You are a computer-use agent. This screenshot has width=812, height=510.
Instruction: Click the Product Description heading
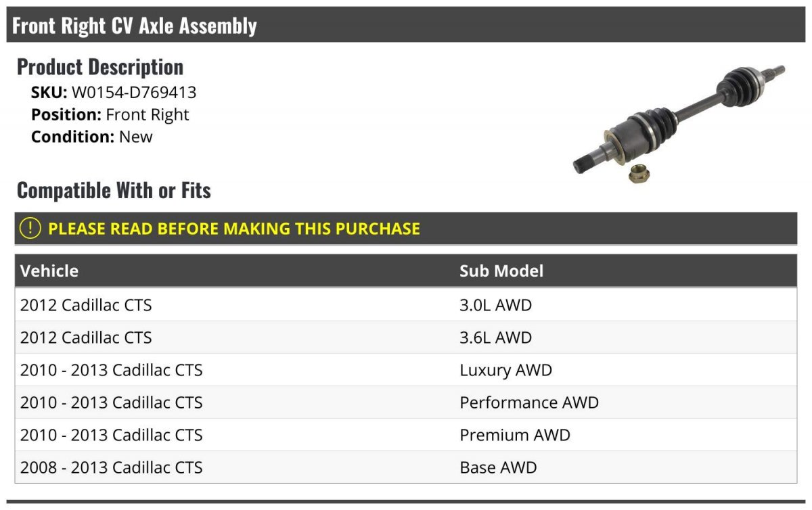100,67
